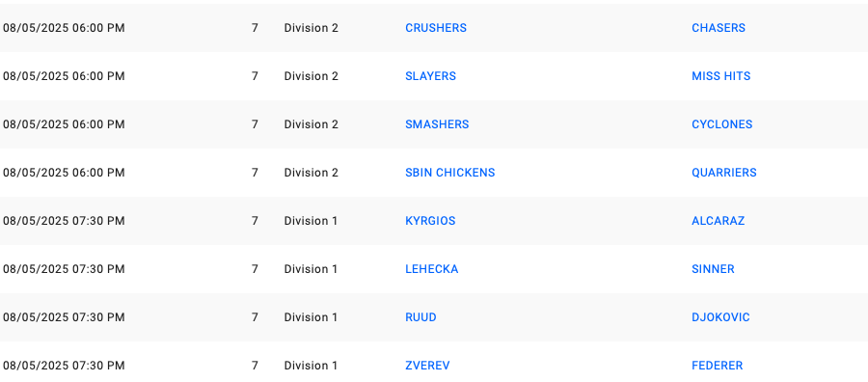This screenshot has height=382, width=868.
Task: Click the SLAYERS team name
Action: coord(430,76)
